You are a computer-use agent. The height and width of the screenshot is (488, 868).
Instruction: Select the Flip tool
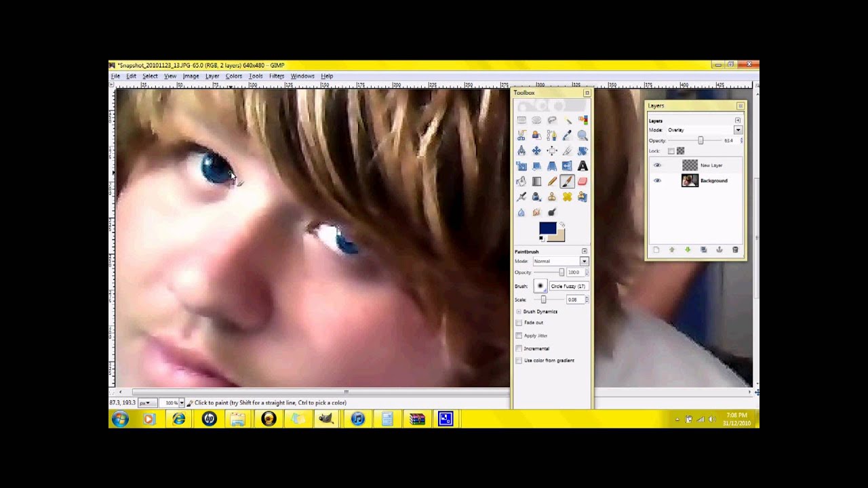[567, 166]
